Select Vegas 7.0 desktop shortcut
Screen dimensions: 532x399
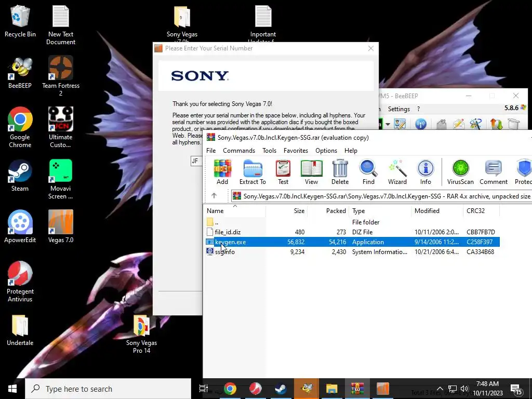tap(61, 227)
